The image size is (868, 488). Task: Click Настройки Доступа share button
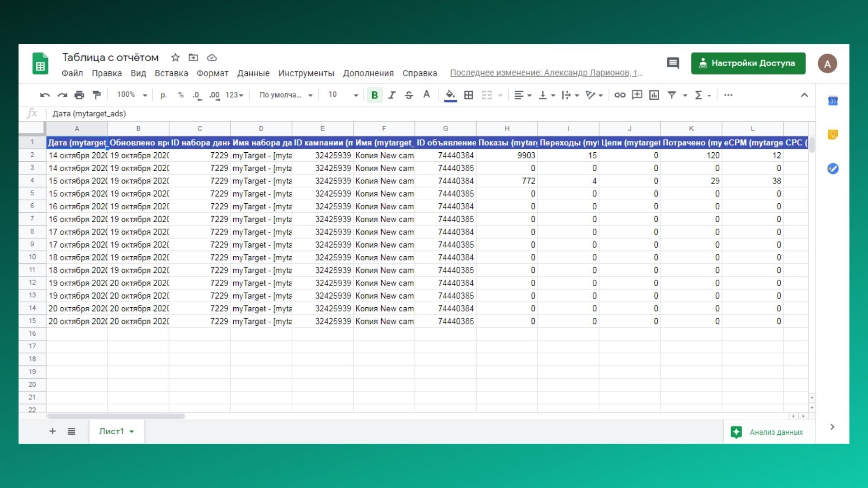[x=748, y=63]
